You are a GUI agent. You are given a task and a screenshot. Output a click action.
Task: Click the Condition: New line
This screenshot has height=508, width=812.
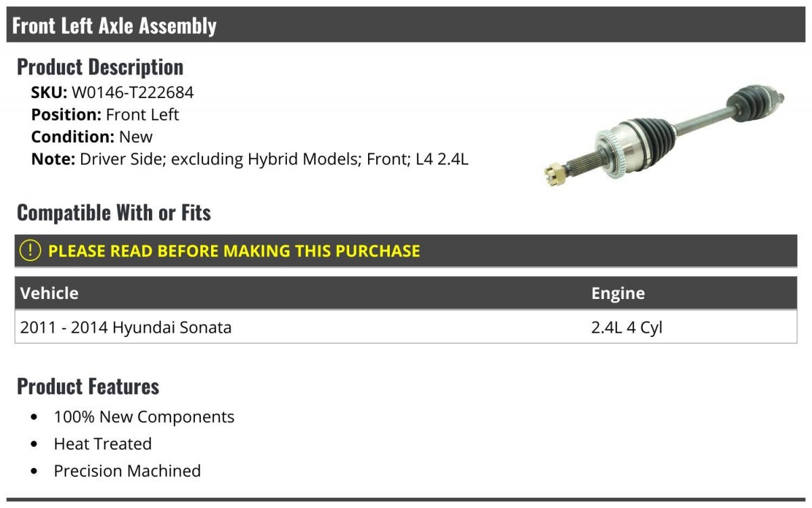(92, 137)
